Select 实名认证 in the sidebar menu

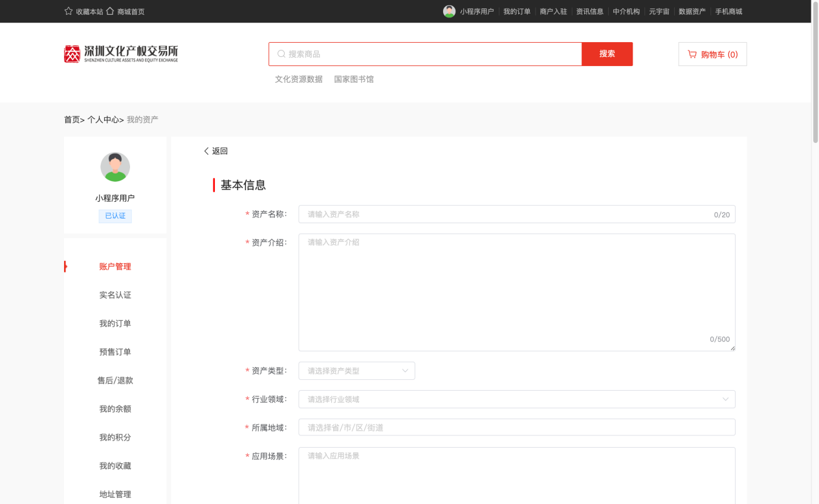[115, 295]
